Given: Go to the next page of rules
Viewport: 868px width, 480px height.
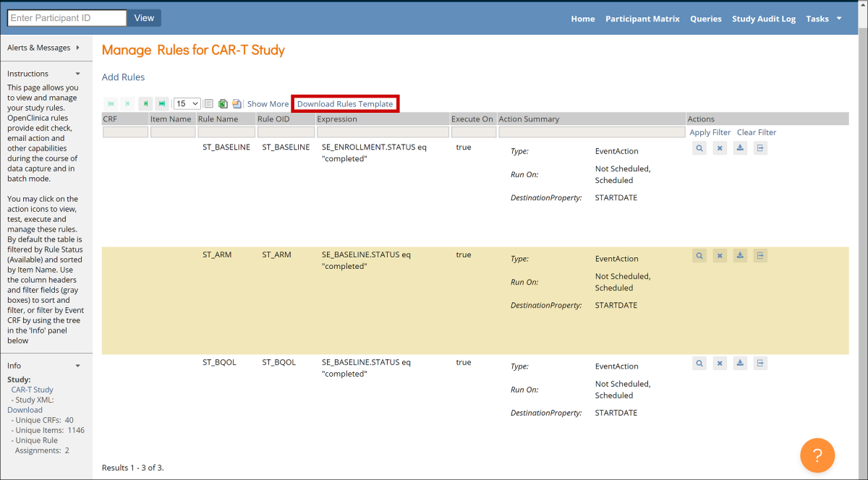Looking at the screenshot, I should (145, 104).
